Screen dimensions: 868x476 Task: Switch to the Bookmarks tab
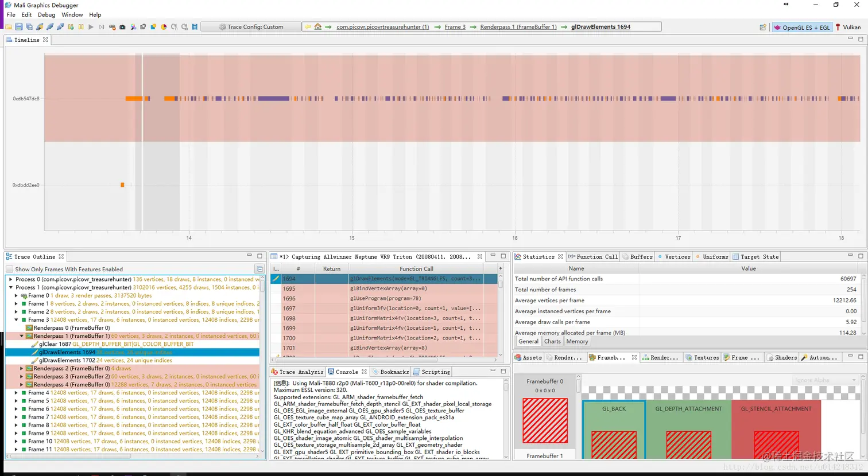tap(391, 372)
